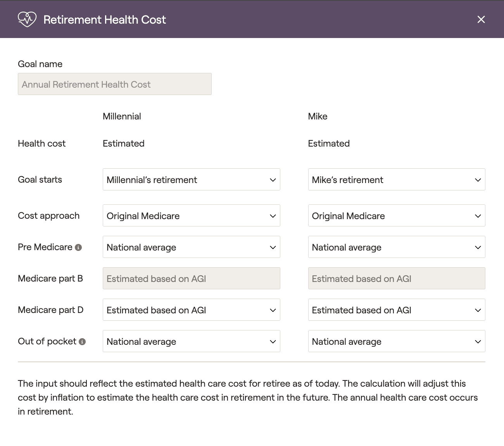
Task: Open Millennial's Pre Medicare National average dropdown
Action: pos(192,247)
